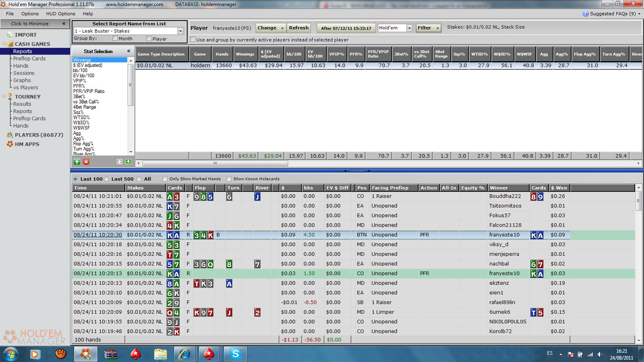Enable Group By Month checkbox
This screenshot has height=362, width=644.
[x=115, y=39]
